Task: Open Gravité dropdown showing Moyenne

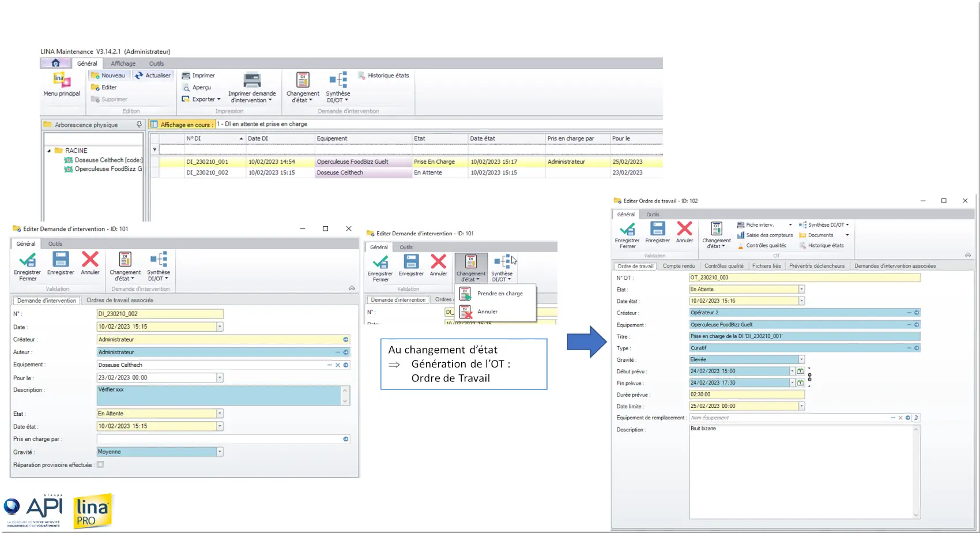Action: pyautogui.click(x=220, y=452)
